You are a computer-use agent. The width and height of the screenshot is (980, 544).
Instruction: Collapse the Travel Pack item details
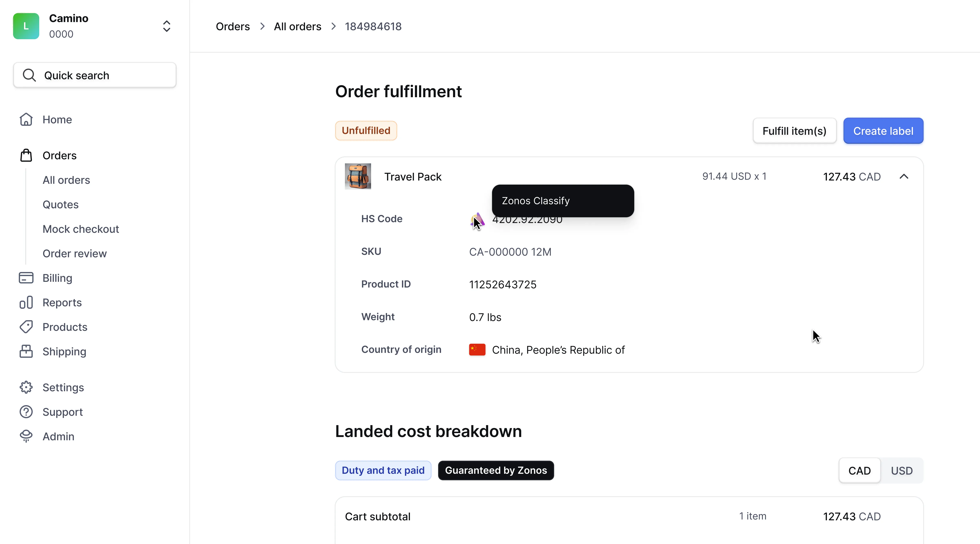pos(904,176)
